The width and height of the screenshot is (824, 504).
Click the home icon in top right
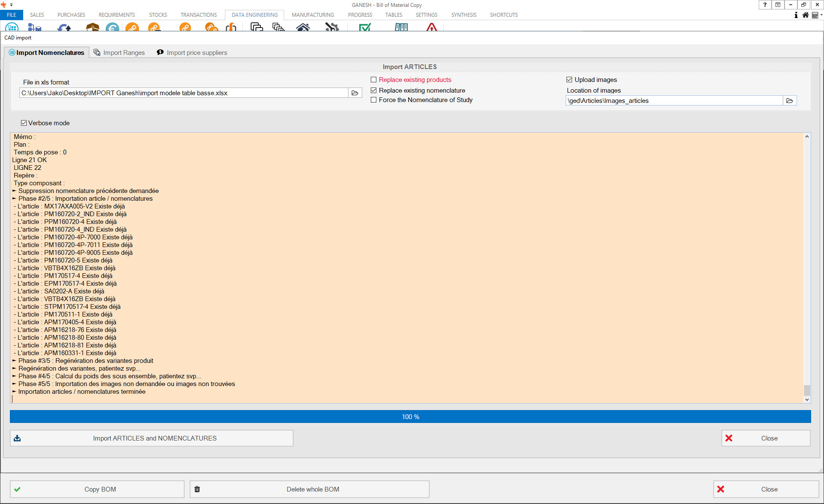pyautogui.click(x=806, y=15)
